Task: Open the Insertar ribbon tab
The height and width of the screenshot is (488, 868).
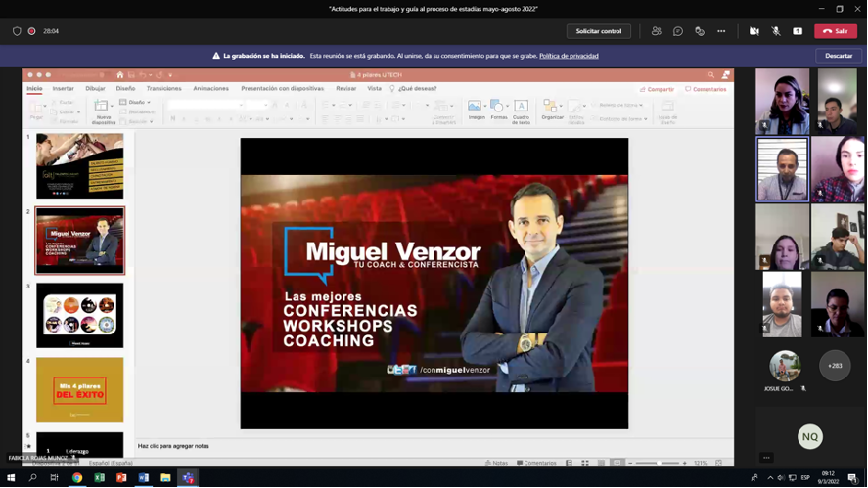Action: coord(63,89)
